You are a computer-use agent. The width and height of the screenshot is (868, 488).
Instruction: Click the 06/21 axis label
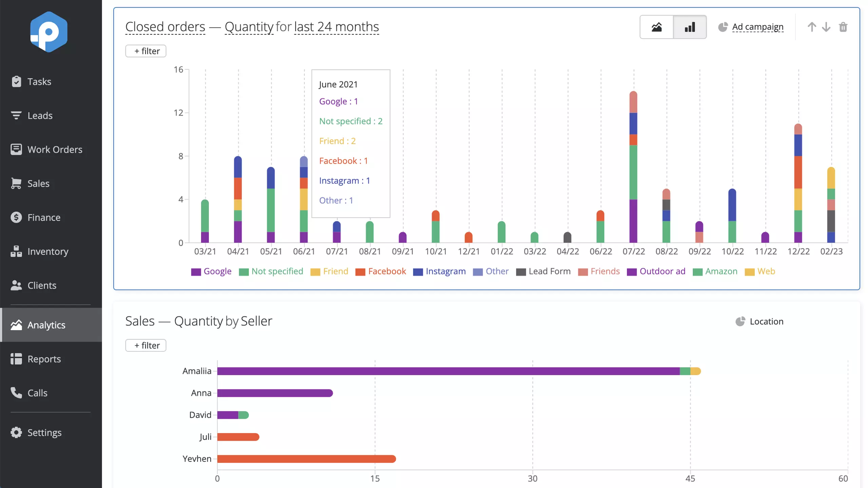(304, 251)
